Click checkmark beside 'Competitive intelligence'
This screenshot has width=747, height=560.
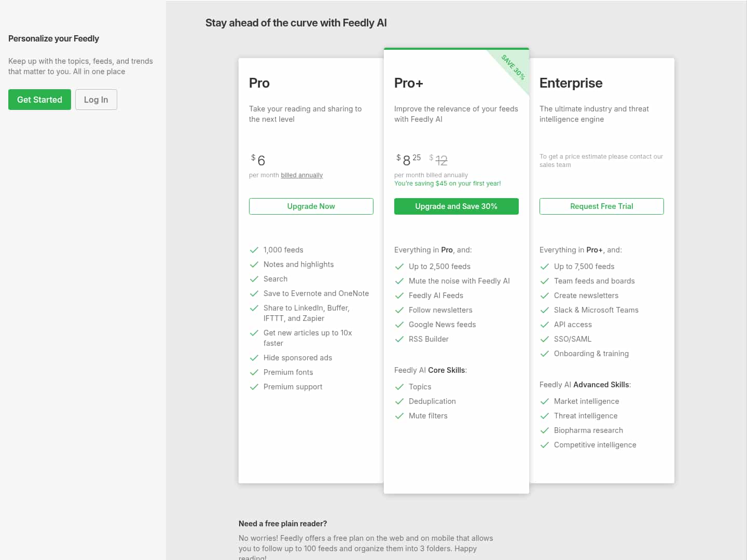coord(545,445)
